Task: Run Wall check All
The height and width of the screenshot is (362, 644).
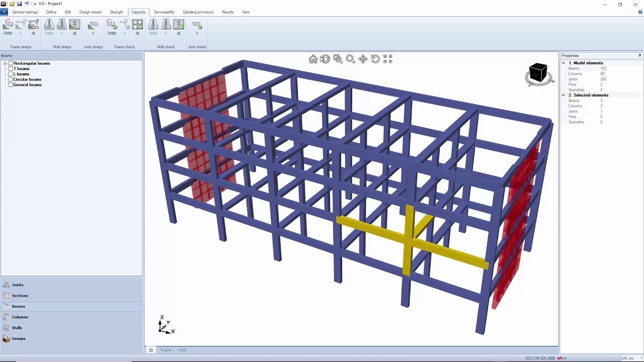Action: coord(179,28)
